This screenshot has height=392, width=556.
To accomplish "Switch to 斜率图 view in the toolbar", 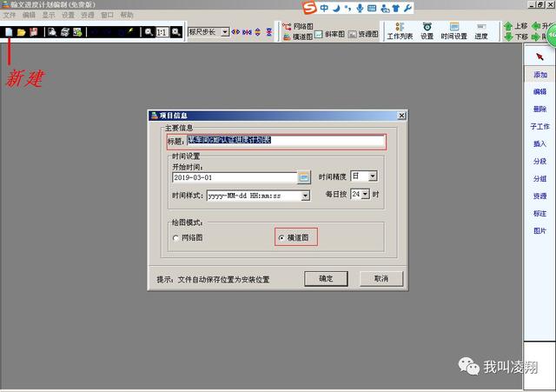I will click(330, 35).
